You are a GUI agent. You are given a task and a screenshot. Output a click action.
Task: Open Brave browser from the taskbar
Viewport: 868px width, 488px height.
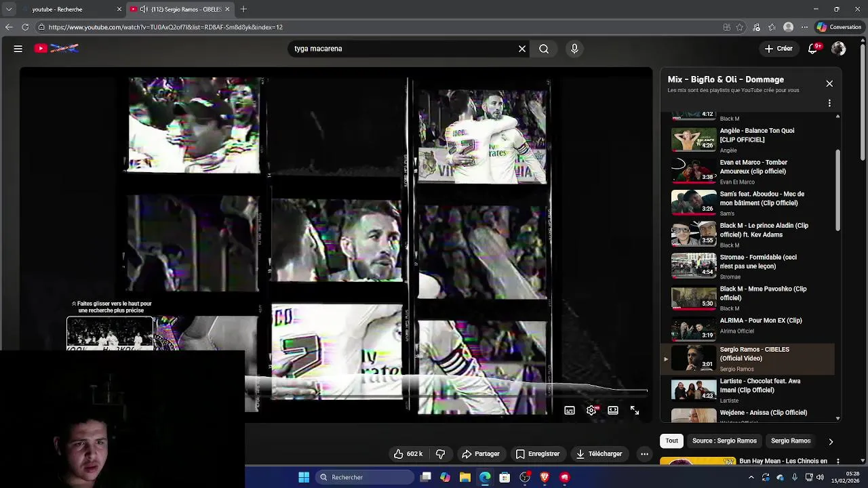(x=545, y=477)
